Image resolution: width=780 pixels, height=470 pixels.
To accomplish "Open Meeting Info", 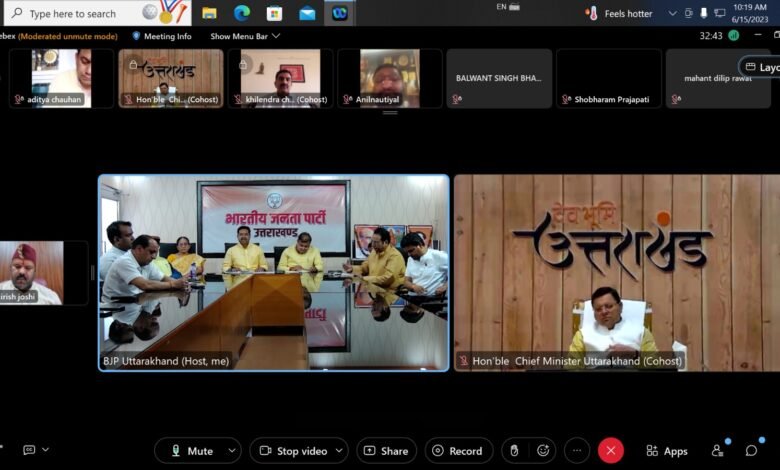I will 162,36.
